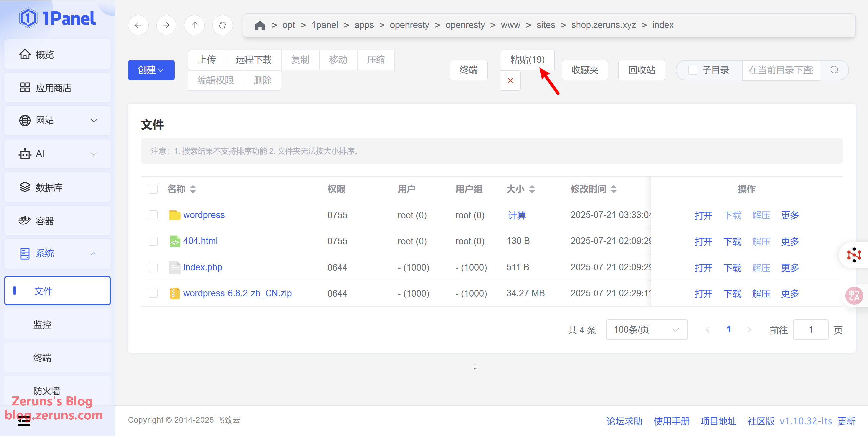The height and width of the screenshot is (436, 868).
Task: Select all files checkbox
Action: 153,189
